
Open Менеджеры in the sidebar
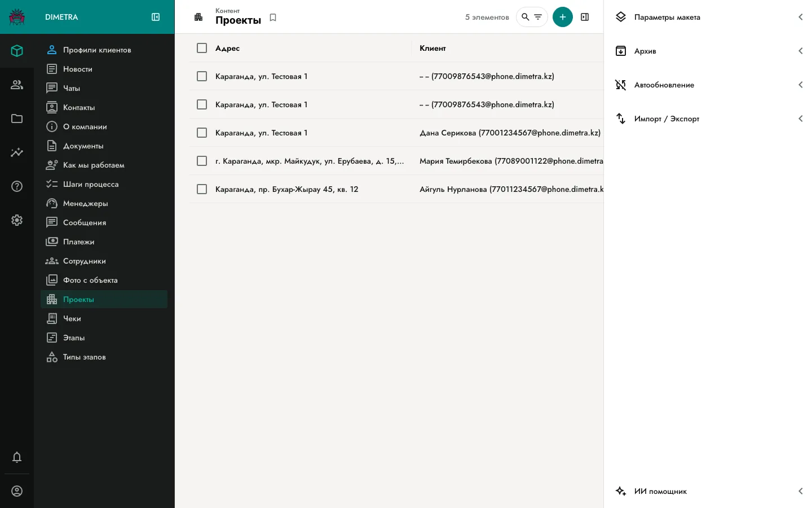(104, 203)
